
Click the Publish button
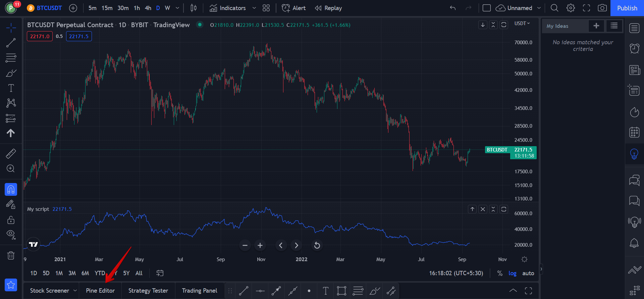(x=627, y=8)
